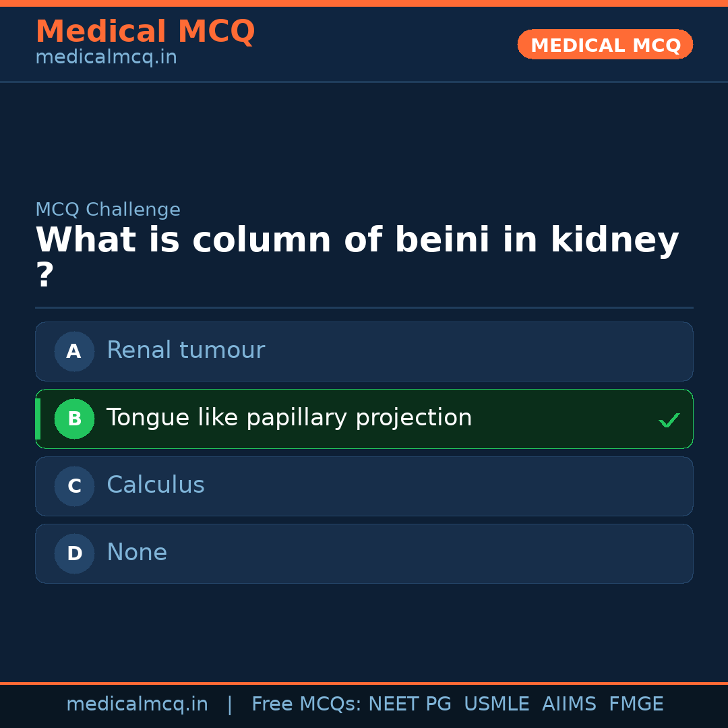This screenshot has width=728, height=728.
Task: Click AIIMS in the footer
Action: 569,704
